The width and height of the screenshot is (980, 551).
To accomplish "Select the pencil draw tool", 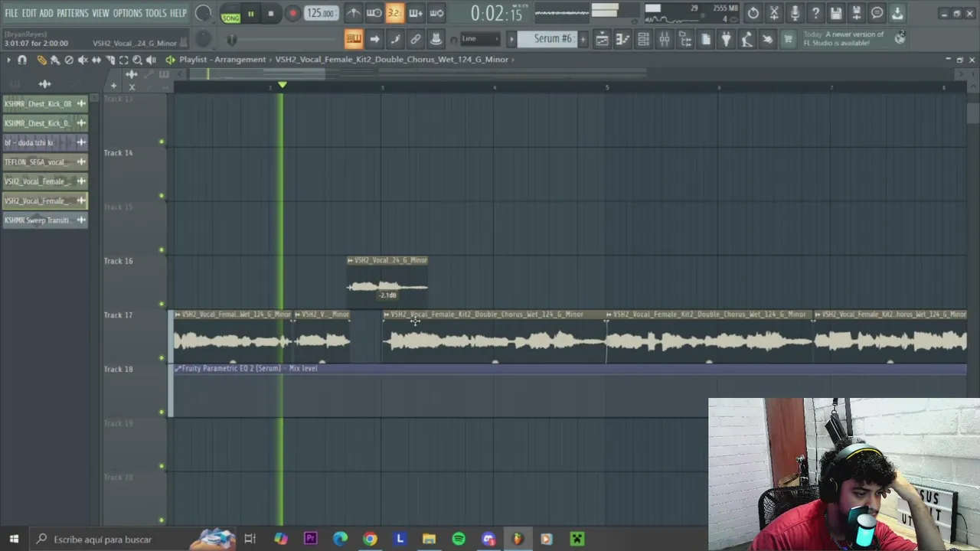I will [x=41, y=60].
